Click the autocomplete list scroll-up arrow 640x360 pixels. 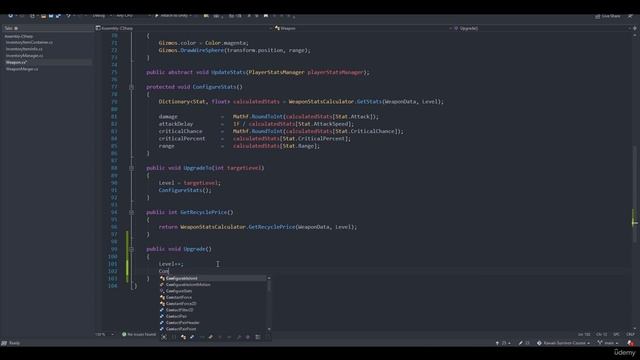(x=269, y=278)
